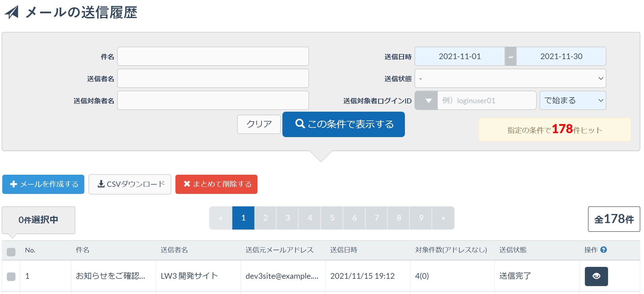
Task: Go to page 2 in pagination
Action: click(x=265, y=218)
